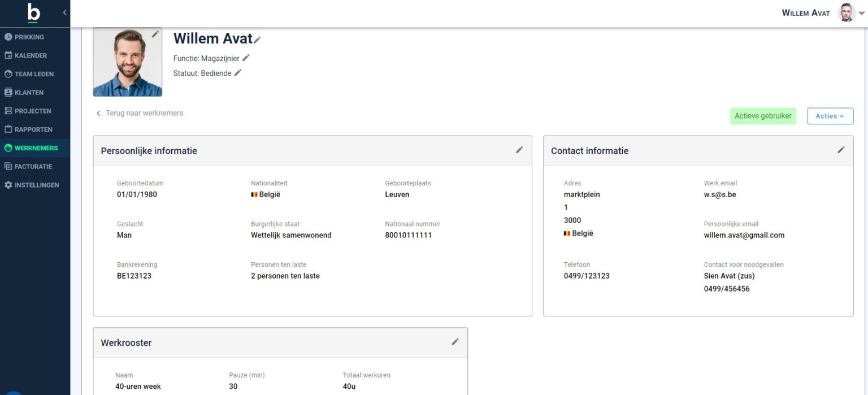Screen dimensions: 868x395
Task: Open the Kalender section in the sidebar
Action: coord(31,55)
